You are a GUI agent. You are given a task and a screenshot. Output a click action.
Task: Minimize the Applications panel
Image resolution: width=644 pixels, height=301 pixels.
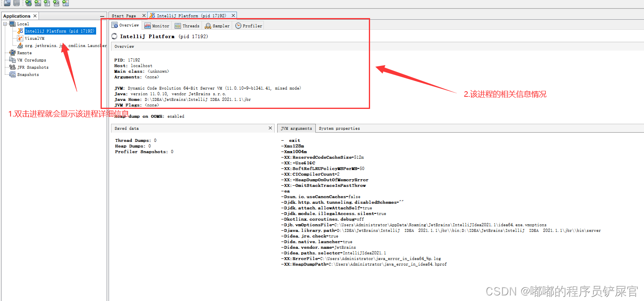coord(102,16)
